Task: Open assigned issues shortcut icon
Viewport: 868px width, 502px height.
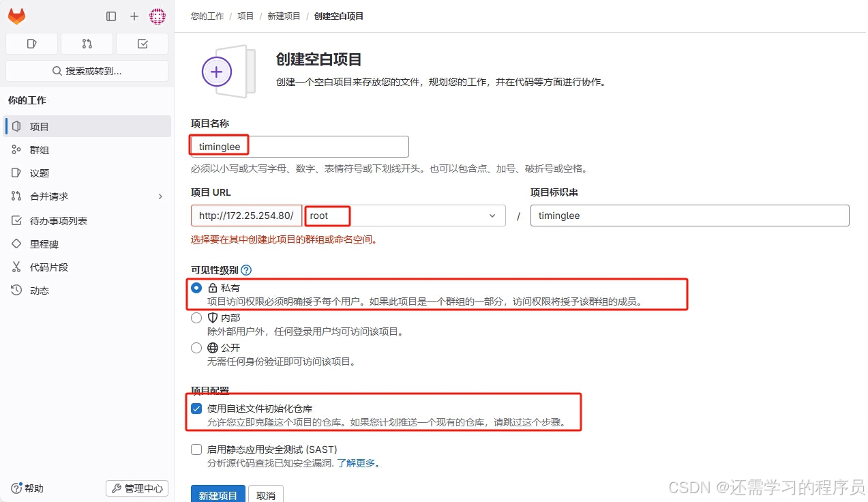Action: 31,44
